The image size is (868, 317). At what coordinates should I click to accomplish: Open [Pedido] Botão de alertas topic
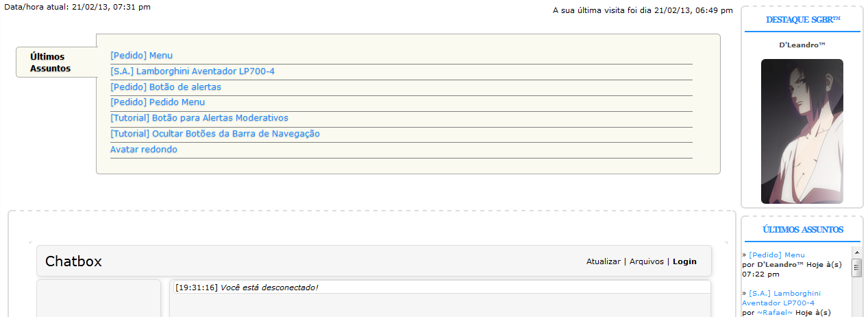point(166,87)
